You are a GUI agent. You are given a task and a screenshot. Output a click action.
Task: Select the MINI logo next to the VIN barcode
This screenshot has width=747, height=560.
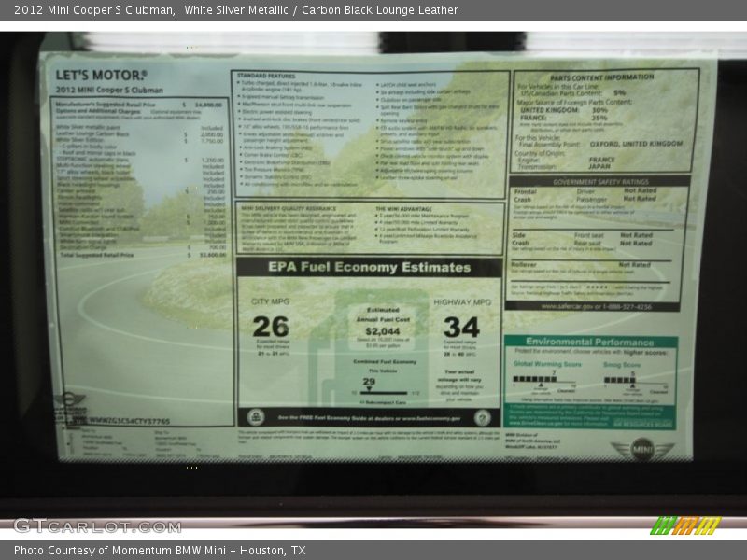pyautogui.click(x=68, y=398)
